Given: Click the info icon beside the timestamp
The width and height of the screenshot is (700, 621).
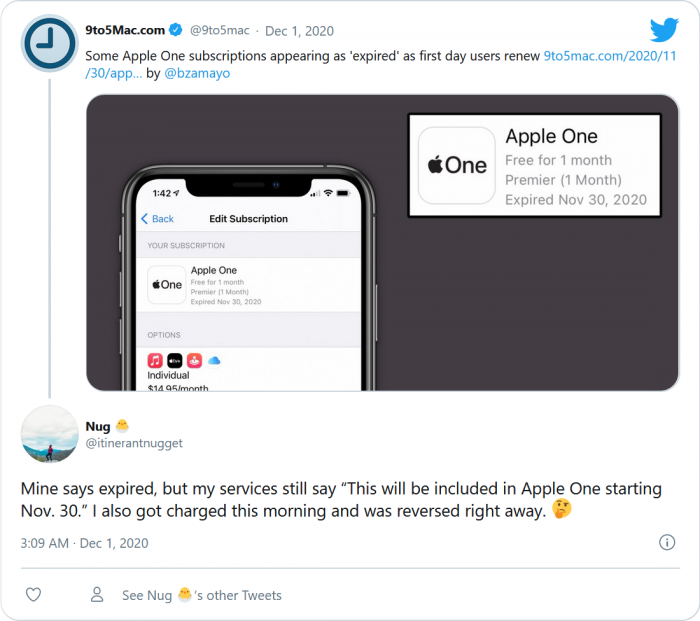Looking at the screenshot, I should 667,542.
